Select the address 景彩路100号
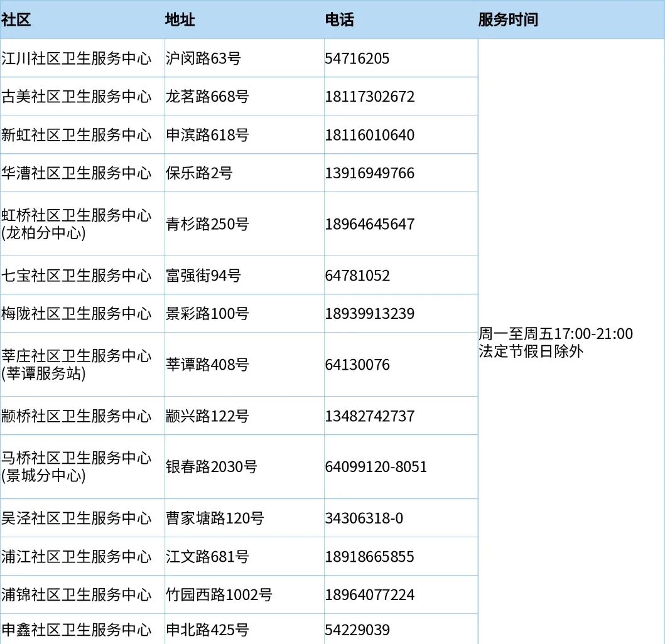 [x=207, y=314]
